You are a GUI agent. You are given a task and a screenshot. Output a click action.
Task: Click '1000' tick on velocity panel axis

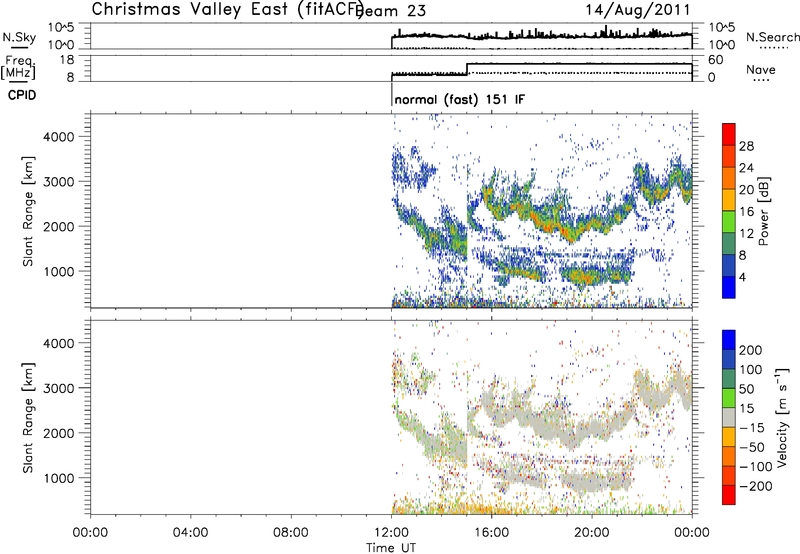[x=58, y=478]
